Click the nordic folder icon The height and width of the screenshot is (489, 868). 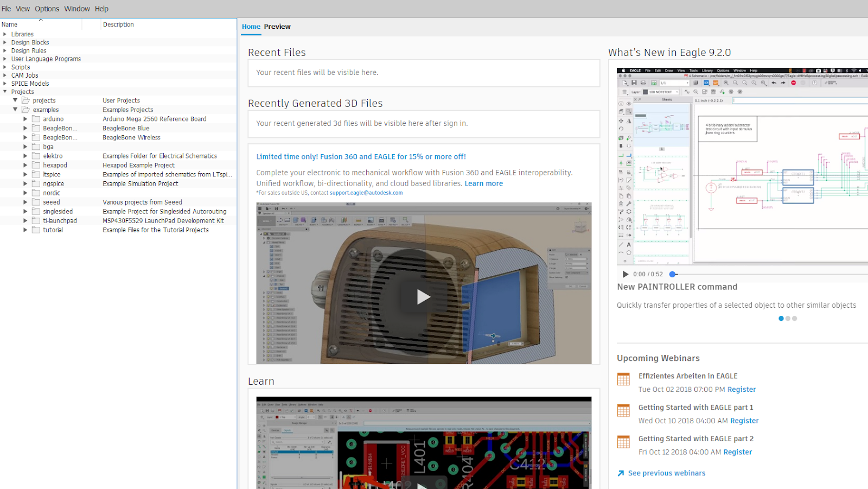[x=36, y=193]
